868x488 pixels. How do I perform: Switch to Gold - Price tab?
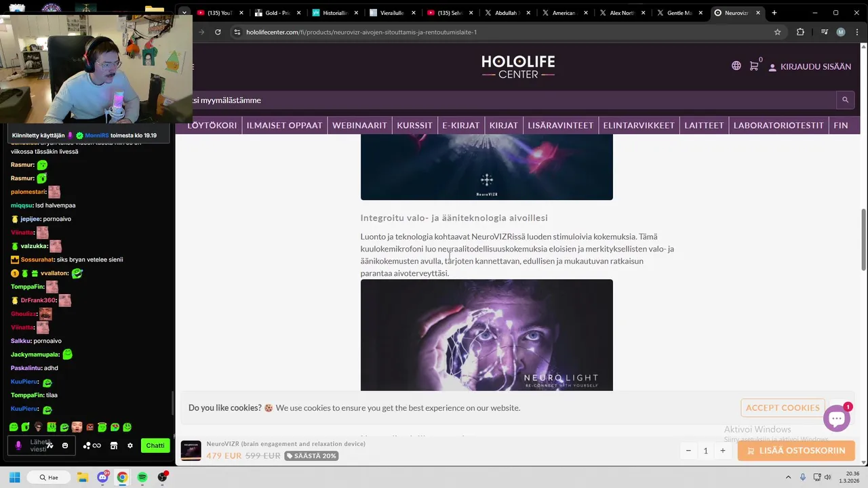click(x=277, y=13)
